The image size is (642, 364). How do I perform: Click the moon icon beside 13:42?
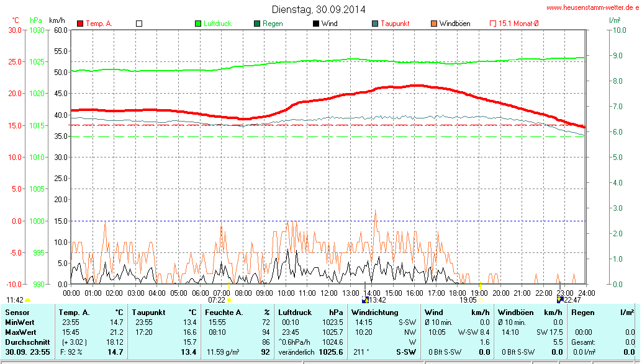(x=366, y=300)
